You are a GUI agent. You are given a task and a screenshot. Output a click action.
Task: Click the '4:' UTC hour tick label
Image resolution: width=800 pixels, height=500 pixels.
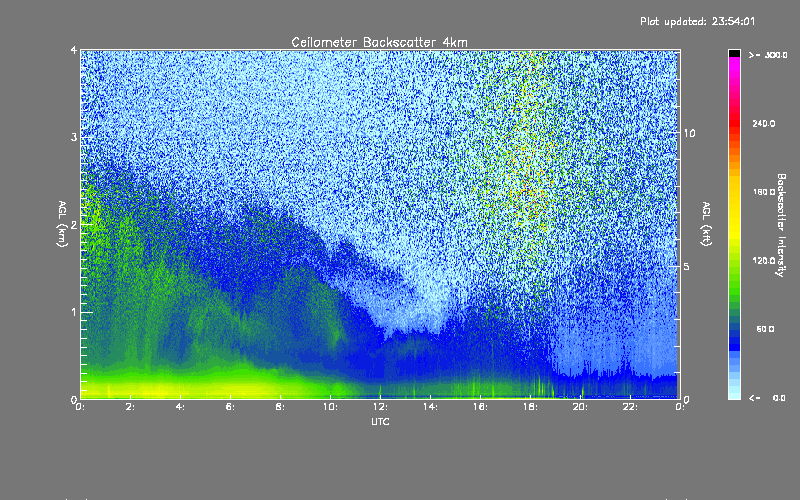180,407
